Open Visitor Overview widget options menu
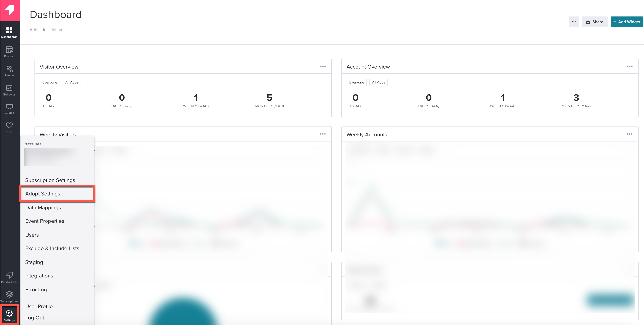This screenshot has width=644, height=325. tap(323, 66)
